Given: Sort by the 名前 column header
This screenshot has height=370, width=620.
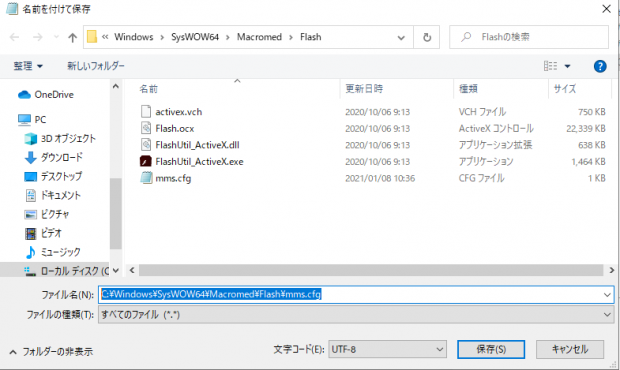Looking at the screenshot, I should (x=149, y=89).
